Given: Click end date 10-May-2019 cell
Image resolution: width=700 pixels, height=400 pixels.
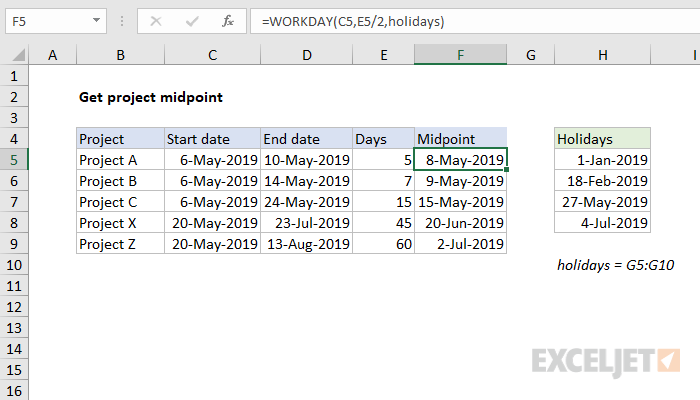Looking at the screenshot, I should click(x=307, y=160).
